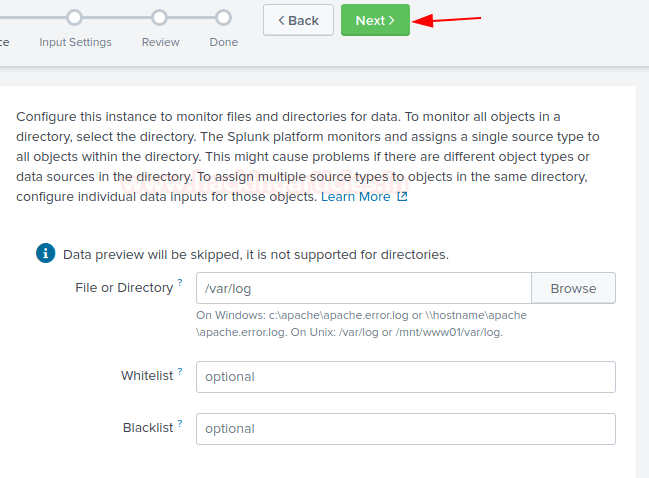Click the Done step circle
This screenshot has height=478, width=649.
click(x=223, y=17)
